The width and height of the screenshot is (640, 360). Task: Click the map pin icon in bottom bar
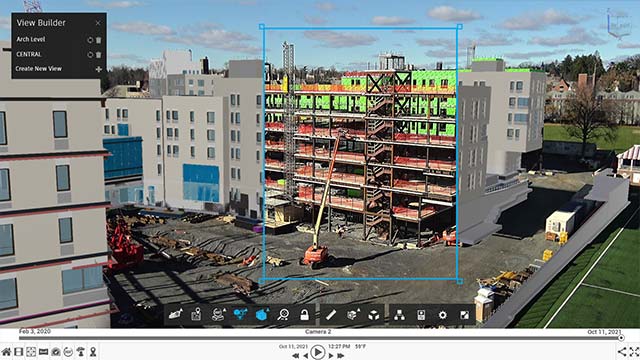click(93, 352)
